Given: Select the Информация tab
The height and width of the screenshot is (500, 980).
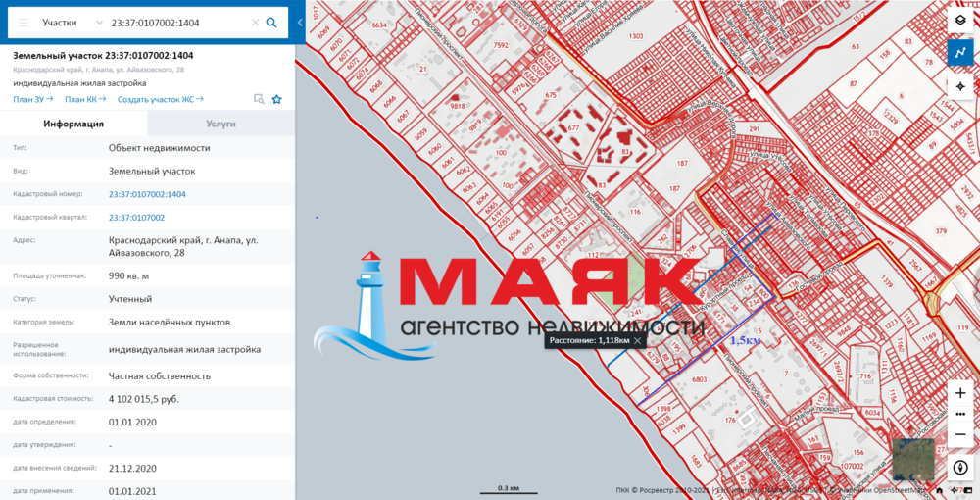Looking at the screenshot, I should [x=73, y=125].
